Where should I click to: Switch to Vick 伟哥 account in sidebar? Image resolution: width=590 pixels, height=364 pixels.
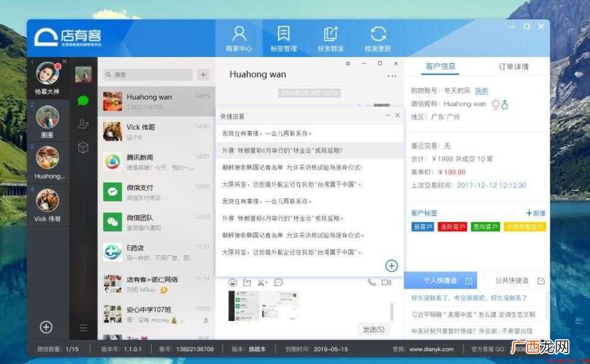click(x=48, y=205)
